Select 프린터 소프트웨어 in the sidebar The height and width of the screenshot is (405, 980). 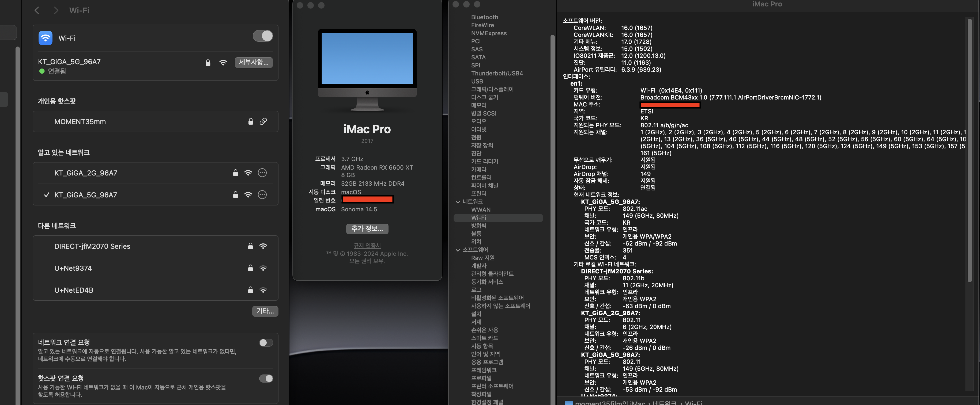tap(492, 386)
